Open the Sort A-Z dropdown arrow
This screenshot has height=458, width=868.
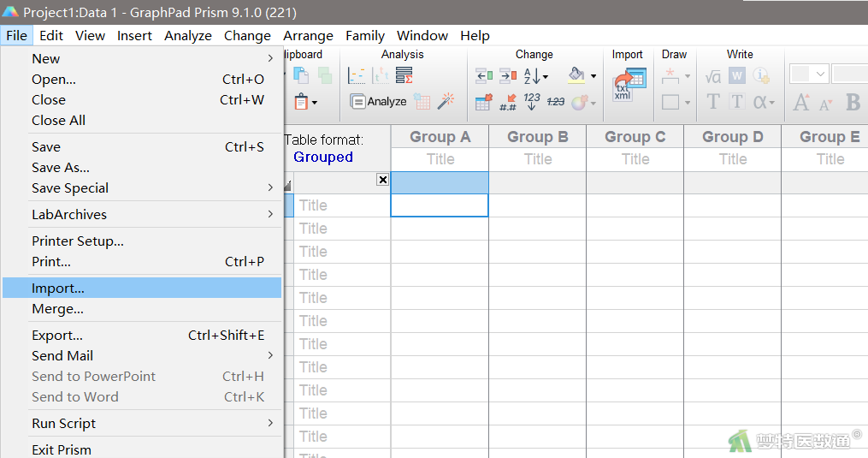tap(546, 76)
